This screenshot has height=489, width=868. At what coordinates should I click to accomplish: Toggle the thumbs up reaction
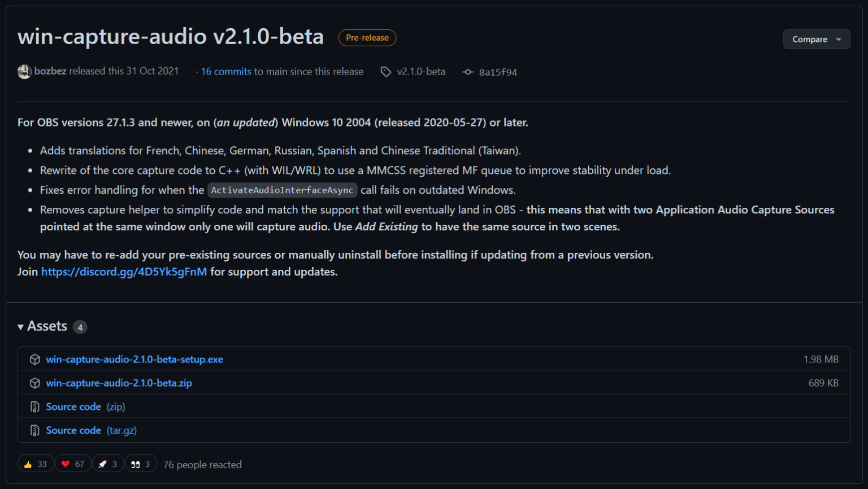coord(36,464)
